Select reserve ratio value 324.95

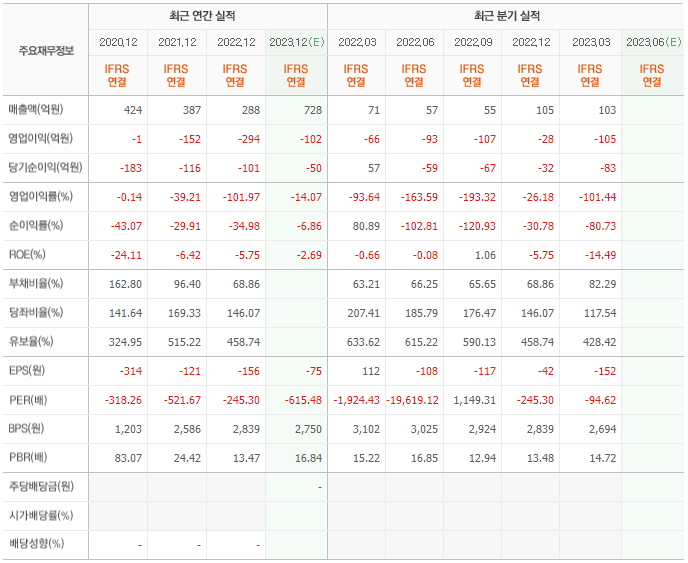(125, 342)
